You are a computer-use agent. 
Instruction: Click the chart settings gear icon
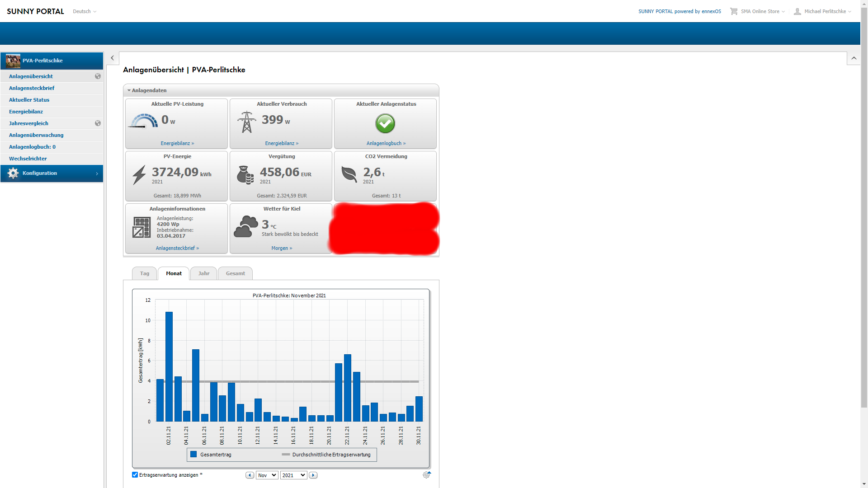tap(426, 475)
